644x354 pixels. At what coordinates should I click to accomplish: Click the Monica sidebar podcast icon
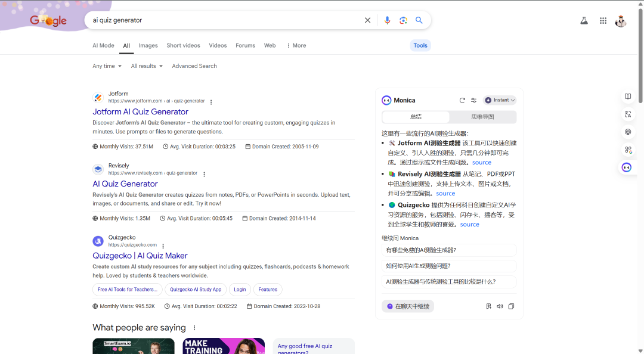tap(627, 132)
